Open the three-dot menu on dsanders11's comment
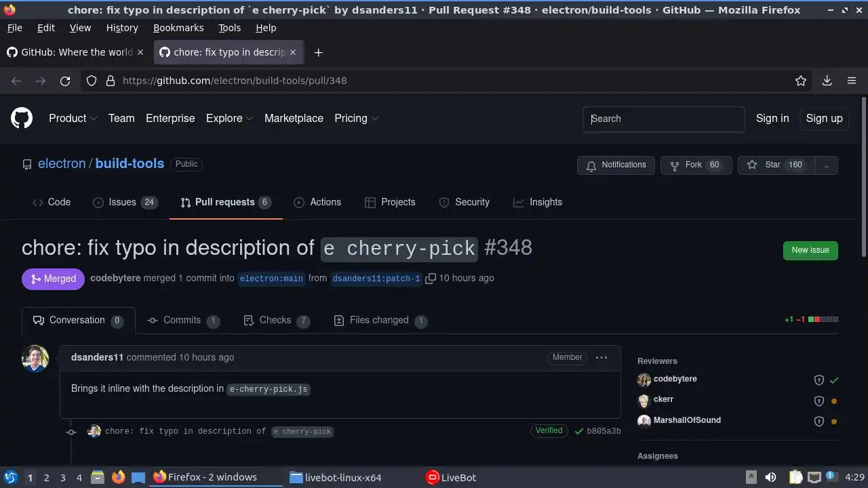Viewport: 868px width, 488px height. click(x=601, y=357)
